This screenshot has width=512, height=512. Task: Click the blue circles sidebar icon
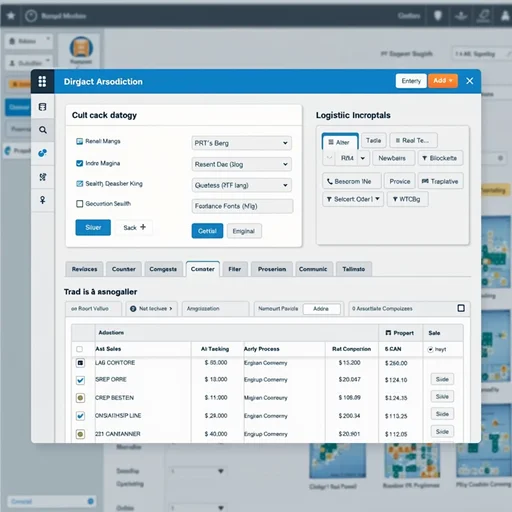[42, 153]
